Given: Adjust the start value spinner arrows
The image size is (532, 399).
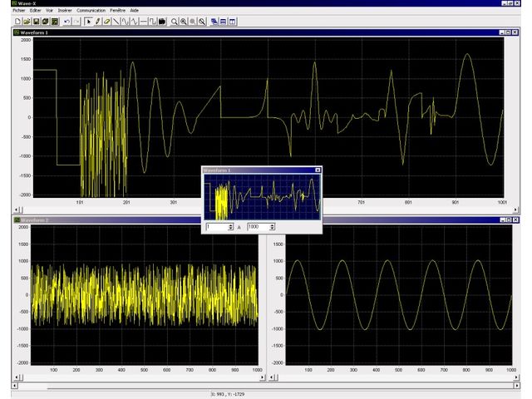Looking at the screenshot, I should click(x=231, y=227).
